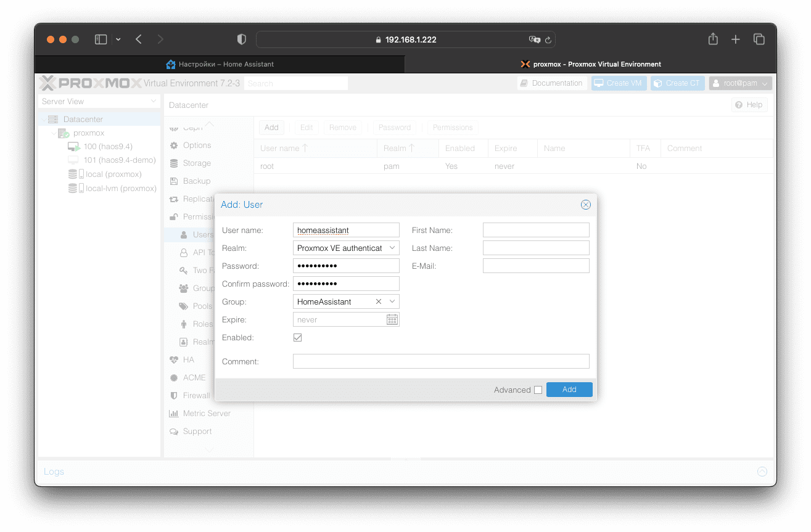The width and height of the screenshot is (811, 532).
Task: Open Safari share icon
Action: (713, 39)
